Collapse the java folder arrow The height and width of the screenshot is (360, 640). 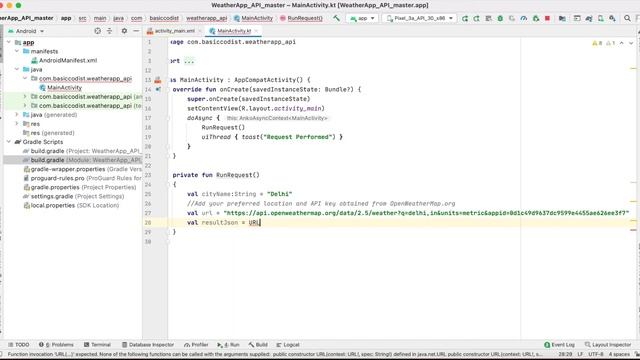tap(17, 69)
